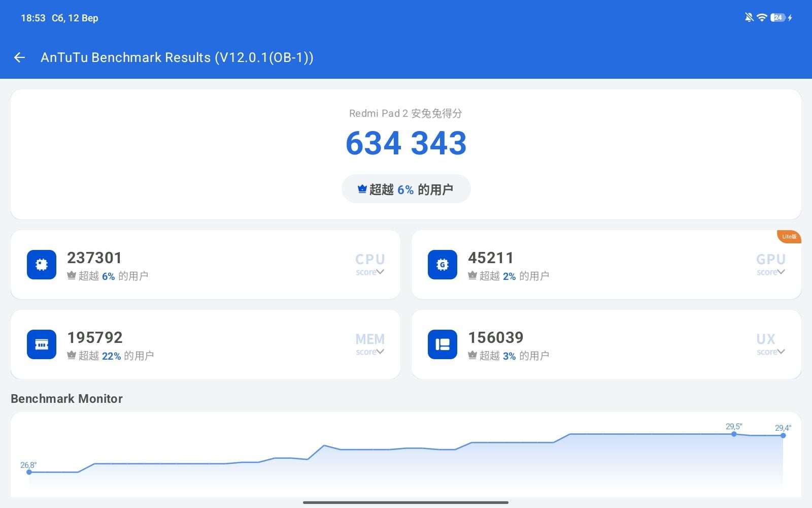The image size is (812, 508).
Task: Tap the 超越 6% 的用户 ranking badge
Action: [x=406, y=189]
